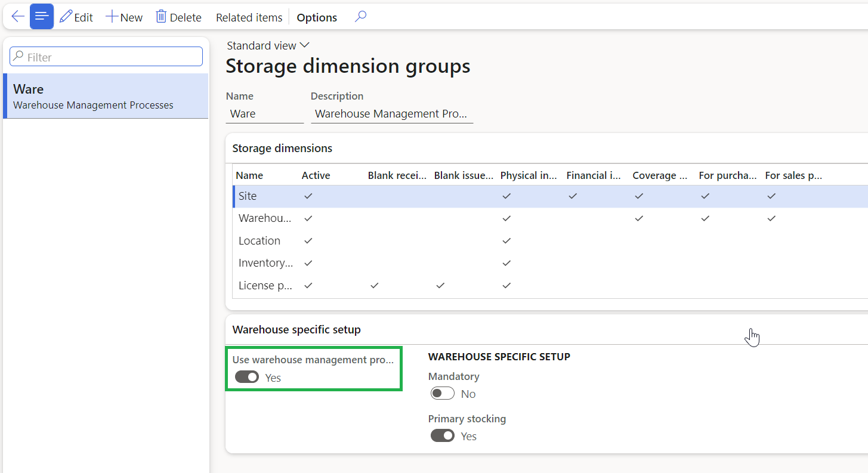Select the Ware record in list
Screen dimensions: 868x473
[x=106, y=96]
